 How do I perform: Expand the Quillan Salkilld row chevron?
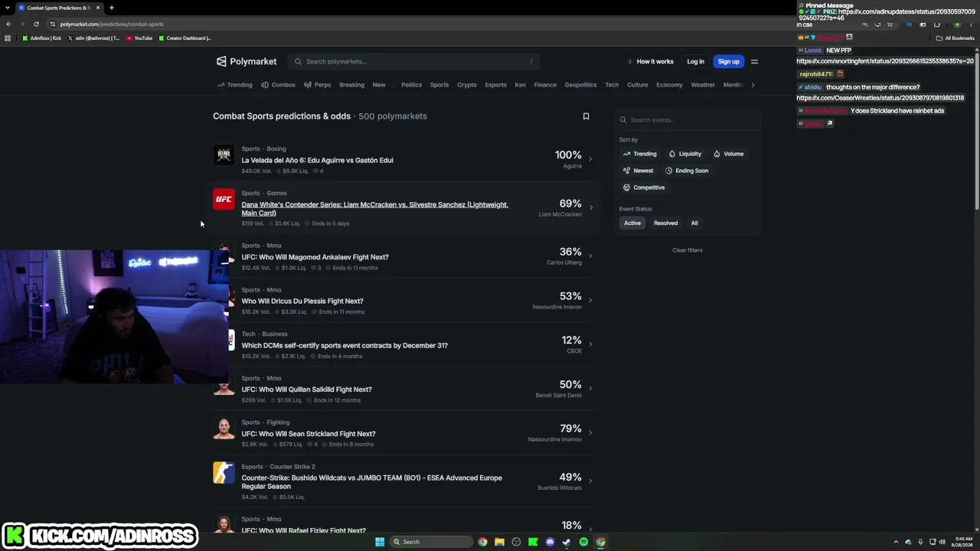point(590,389)
